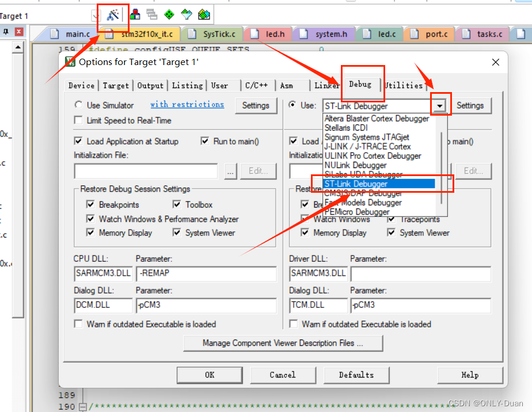The image size is (532, 412).
Task: Open the debugger selection dropdown arrow
Action: 439,105
